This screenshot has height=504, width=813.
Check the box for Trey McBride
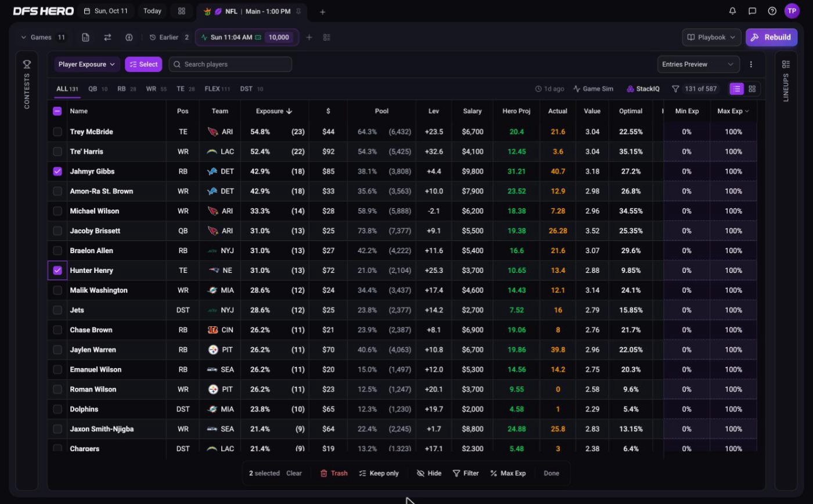pyautogui.click(x=57, y=132)
